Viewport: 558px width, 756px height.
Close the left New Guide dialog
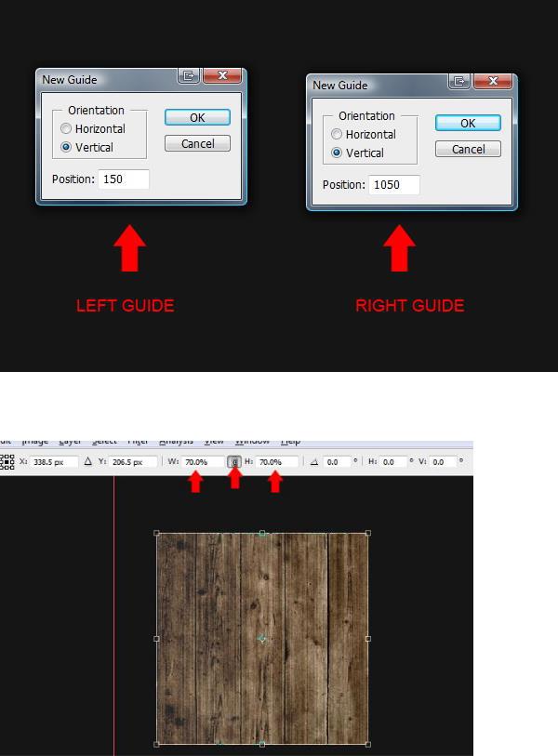click(x=222, y=75)
